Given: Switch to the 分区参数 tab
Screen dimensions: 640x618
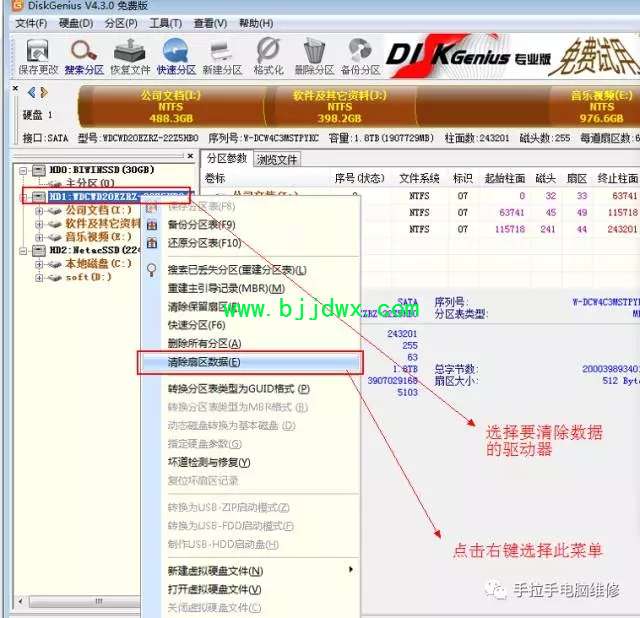Looking at the screenshot, I should [x=227, y=158].
